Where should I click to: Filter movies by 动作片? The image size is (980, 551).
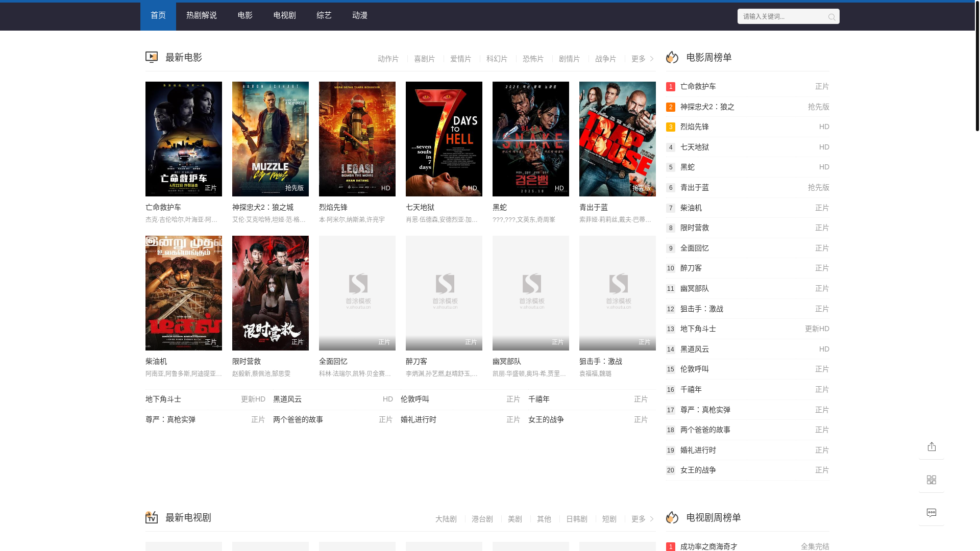click(x=388, y=59)
